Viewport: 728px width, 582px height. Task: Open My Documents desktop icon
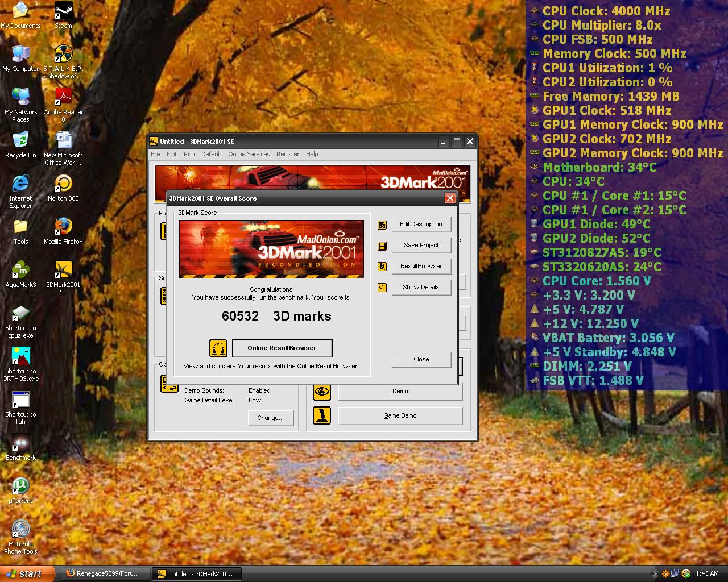pos(20,15)
